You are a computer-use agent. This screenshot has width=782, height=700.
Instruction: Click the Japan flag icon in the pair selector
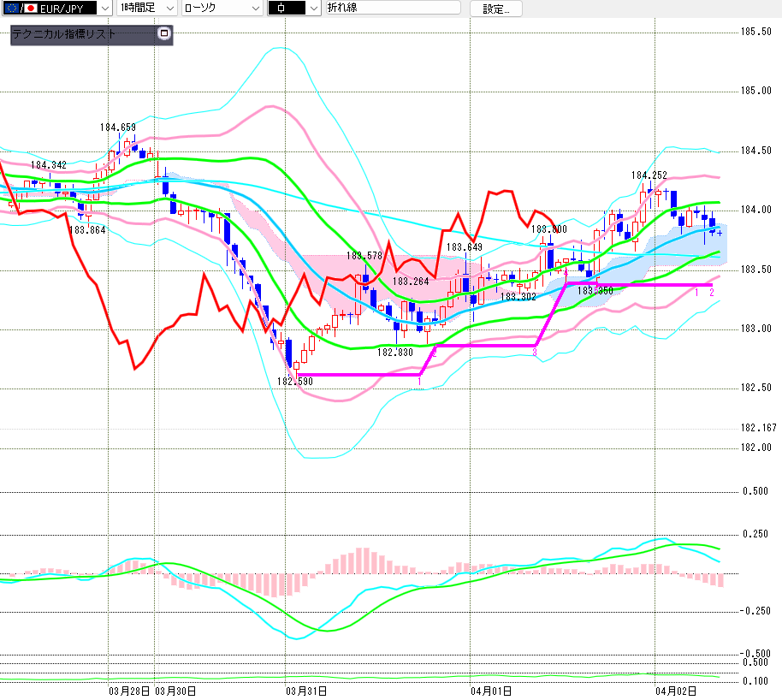click(x=32, y=9)
